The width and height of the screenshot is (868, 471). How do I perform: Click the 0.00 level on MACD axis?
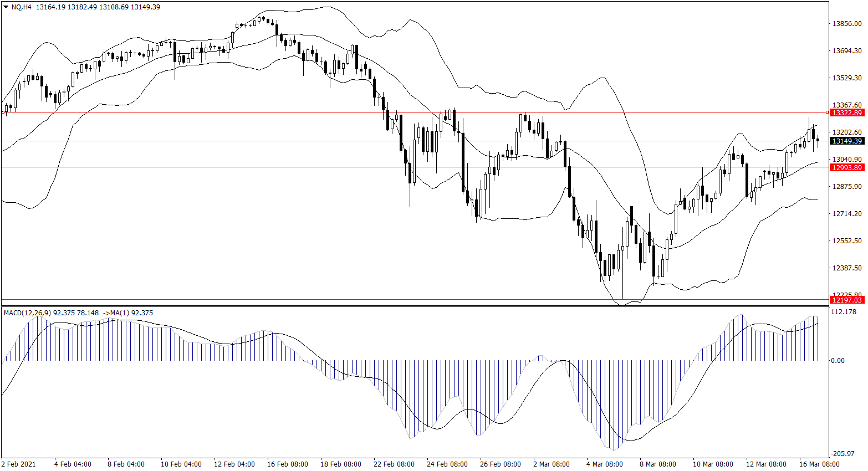click(x=838, y=361)
